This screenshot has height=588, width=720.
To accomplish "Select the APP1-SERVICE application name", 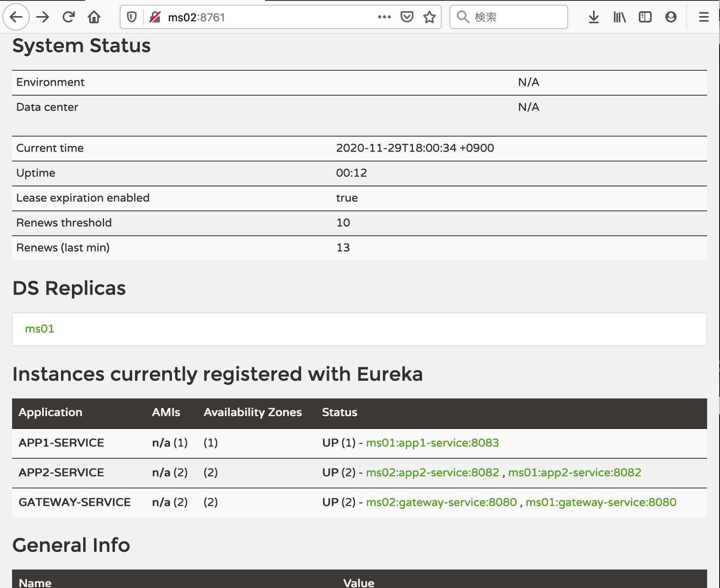I will (x=61, y=443).
